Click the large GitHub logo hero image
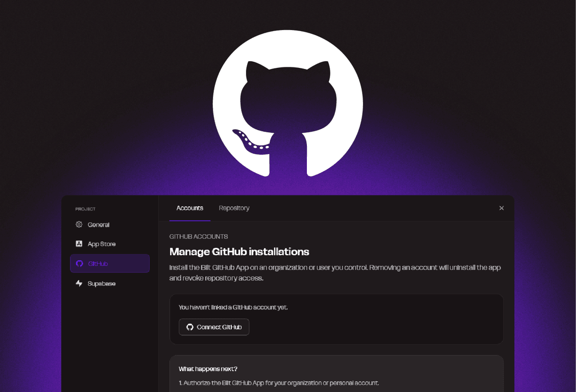The height and width of the screenshot is (392, 576). coord(288,104)
